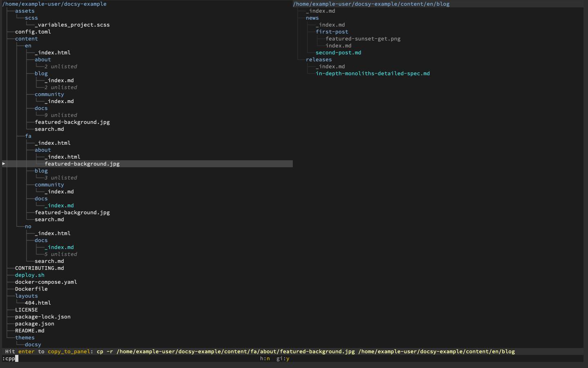
Task: Open second-post.md in the news folder
Action: (x=338, y=52)
